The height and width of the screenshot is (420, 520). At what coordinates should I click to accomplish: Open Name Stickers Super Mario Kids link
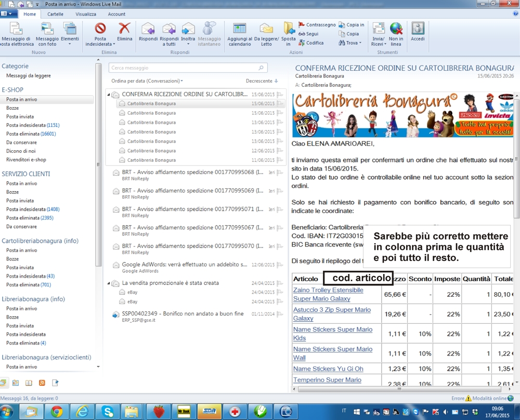coord(333,334)
